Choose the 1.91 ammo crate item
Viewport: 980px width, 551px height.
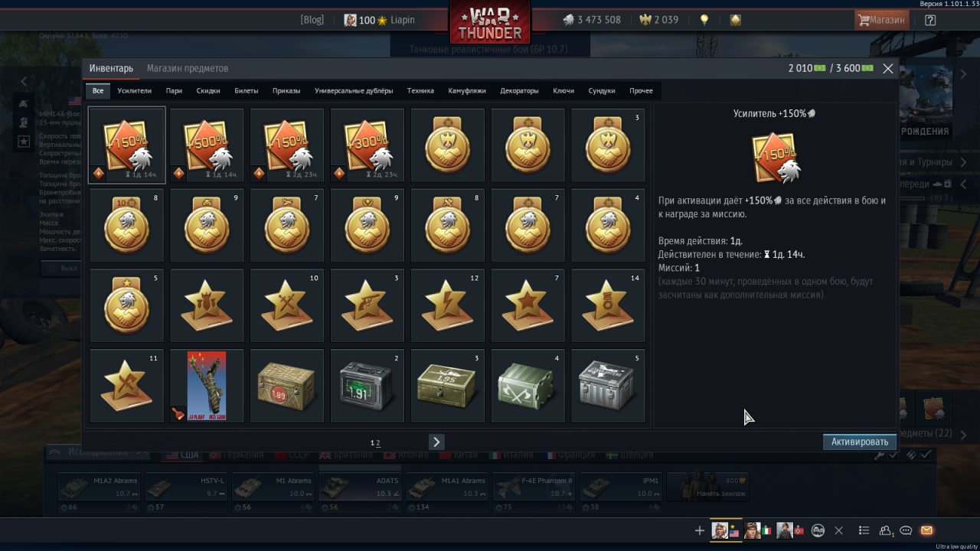click(367, 386)
